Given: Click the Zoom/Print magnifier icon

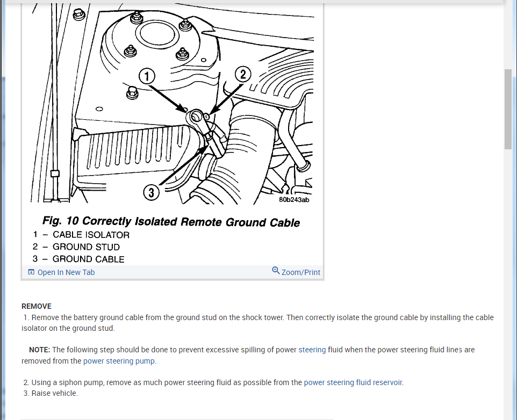Looking at the screenshot, I should click(276, 271).
